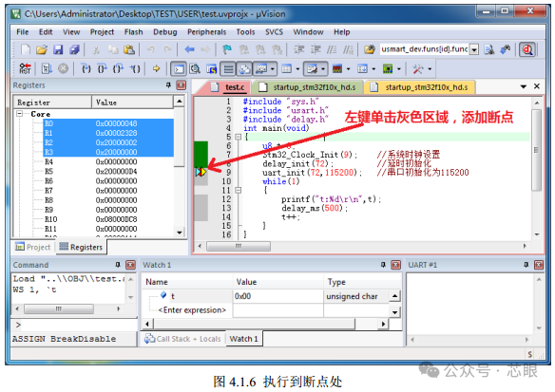Open Find in Files icon
The image size is (555, 392).
click(x=370, y=49)
